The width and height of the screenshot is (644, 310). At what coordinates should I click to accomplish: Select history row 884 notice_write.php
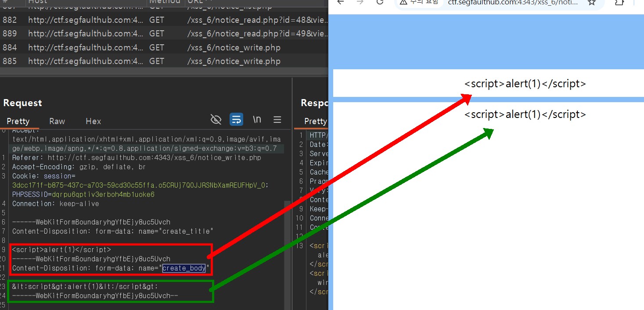pyautogui.click(x=164, y=47)
